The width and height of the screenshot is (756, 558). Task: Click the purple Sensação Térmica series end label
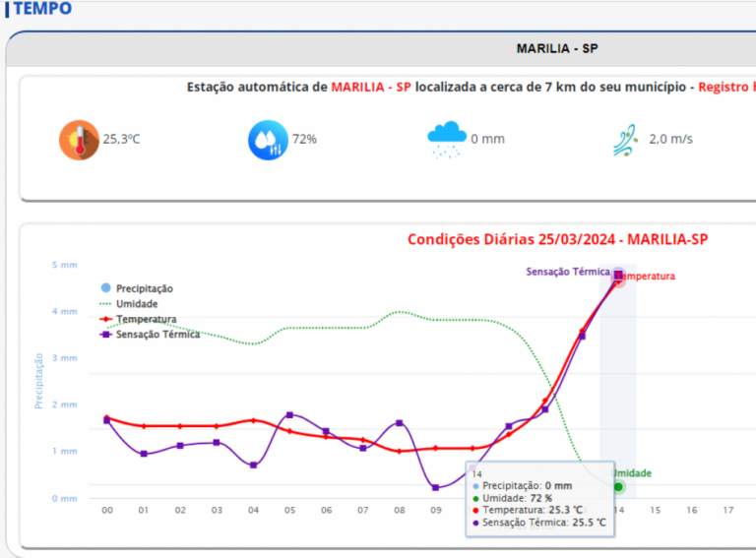pos(568,272)
